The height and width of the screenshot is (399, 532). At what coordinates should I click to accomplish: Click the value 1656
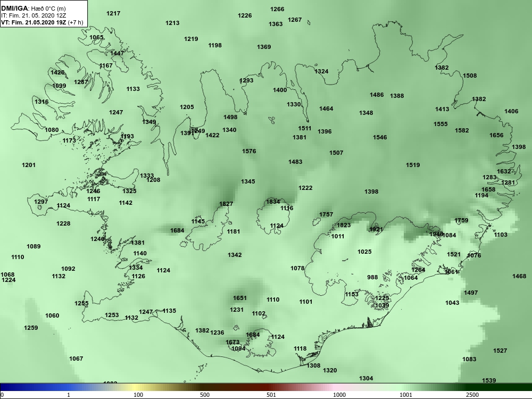[x=496, y=135]
